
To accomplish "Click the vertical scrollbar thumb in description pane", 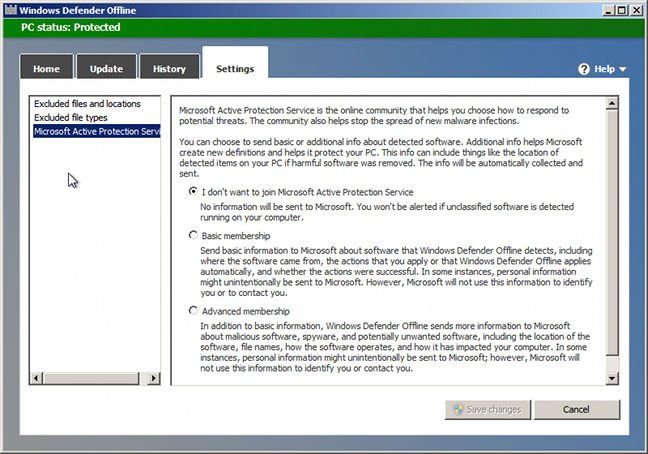I will (x=612, y=232).
